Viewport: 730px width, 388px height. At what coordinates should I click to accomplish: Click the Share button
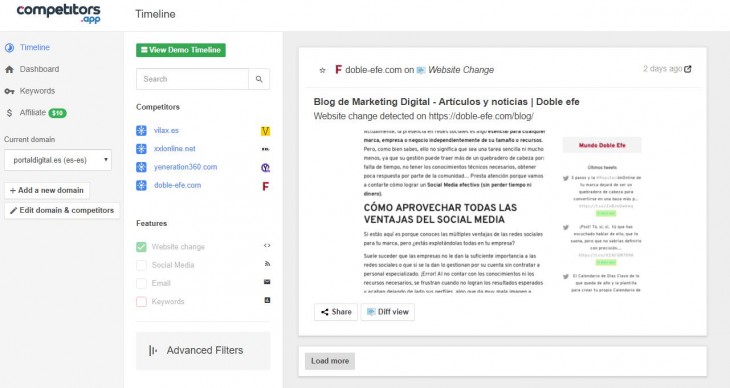[x=336, y=312]
